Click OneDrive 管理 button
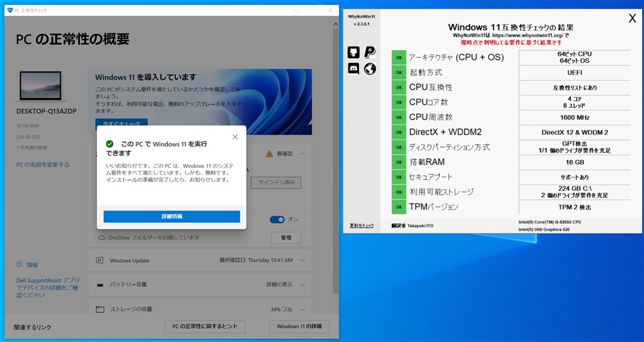This screenshot has height=342, width=644. coord(286,238)
